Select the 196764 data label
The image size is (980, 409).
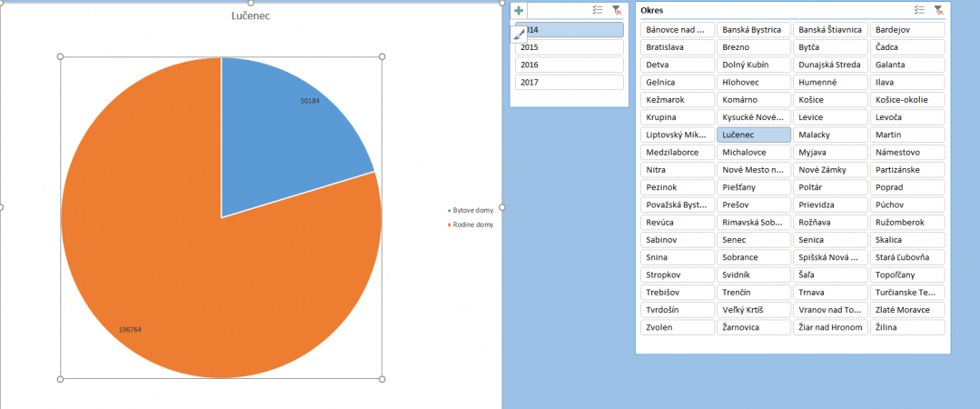tap(130, 330)
